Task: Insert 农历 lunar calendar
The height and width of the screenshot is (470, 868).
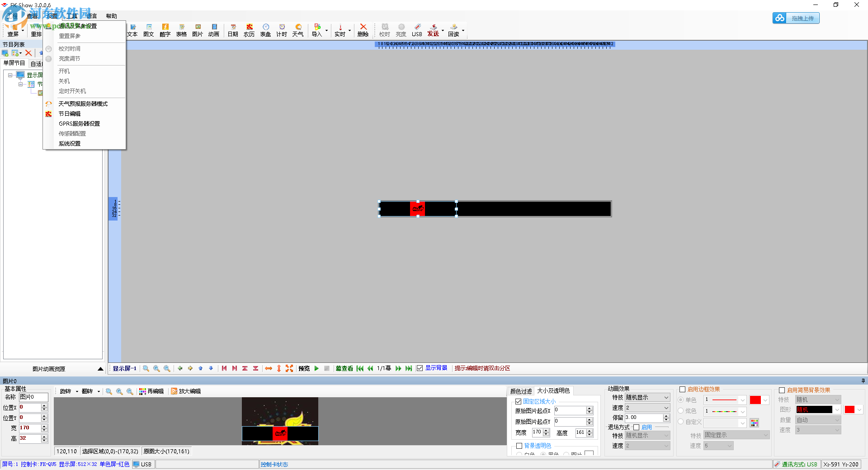Action: tap(249, 30)
